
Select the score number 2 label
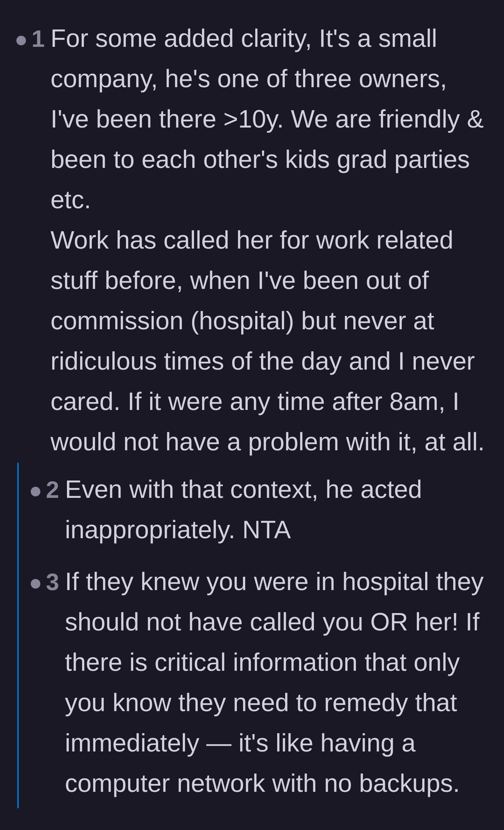point(53,490)
